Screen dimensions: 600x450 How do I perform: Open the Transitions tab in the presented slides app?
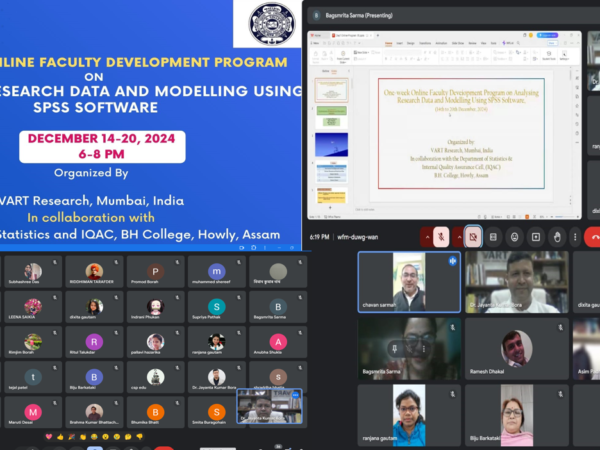tap(425, 43)
